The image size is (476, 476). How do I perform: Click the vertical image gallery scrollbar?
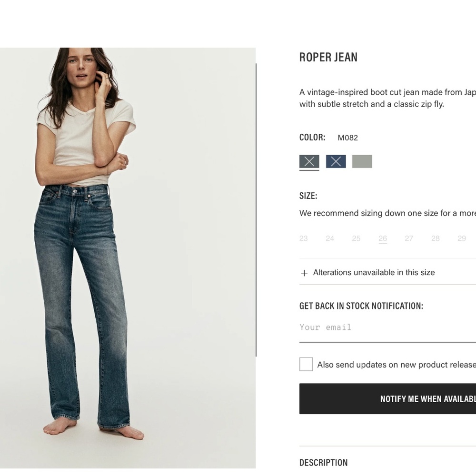[x=256, y=210]
